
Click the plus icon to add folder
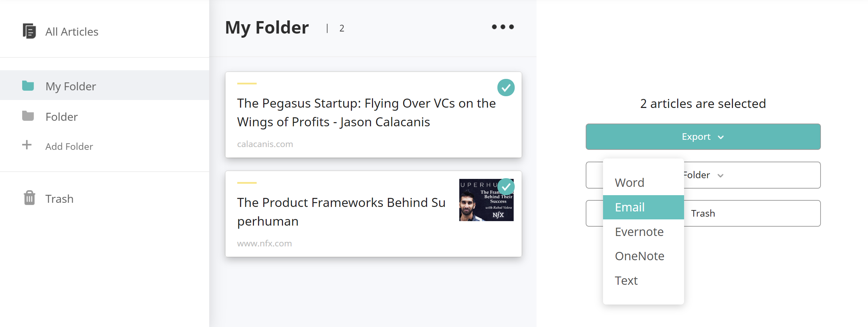point(27,145)
